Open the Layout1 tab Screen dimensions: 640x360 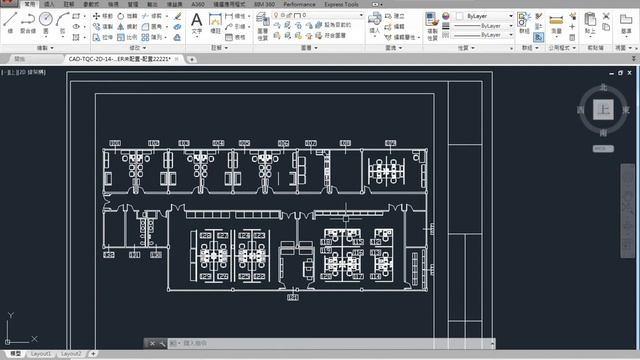41,353
